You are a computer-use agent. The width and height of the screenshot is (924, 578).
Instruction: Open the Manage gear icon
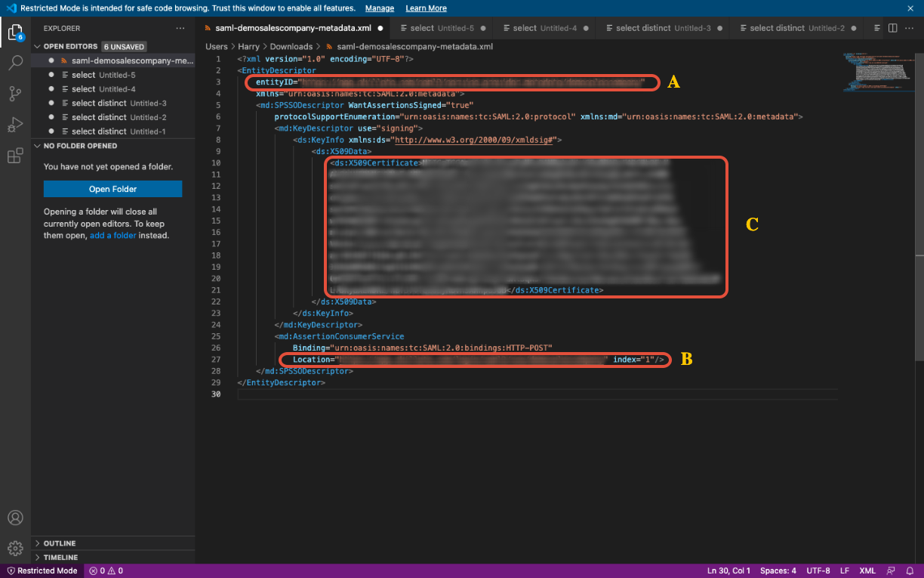point(15,548)
